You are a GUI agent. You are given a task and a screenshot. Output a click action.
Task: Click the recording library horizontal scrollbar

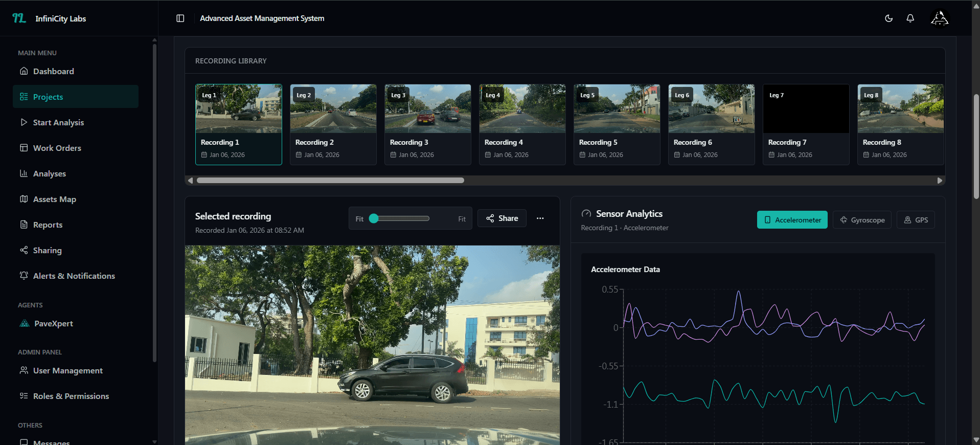pyautogui.click(x=330, y=181)
